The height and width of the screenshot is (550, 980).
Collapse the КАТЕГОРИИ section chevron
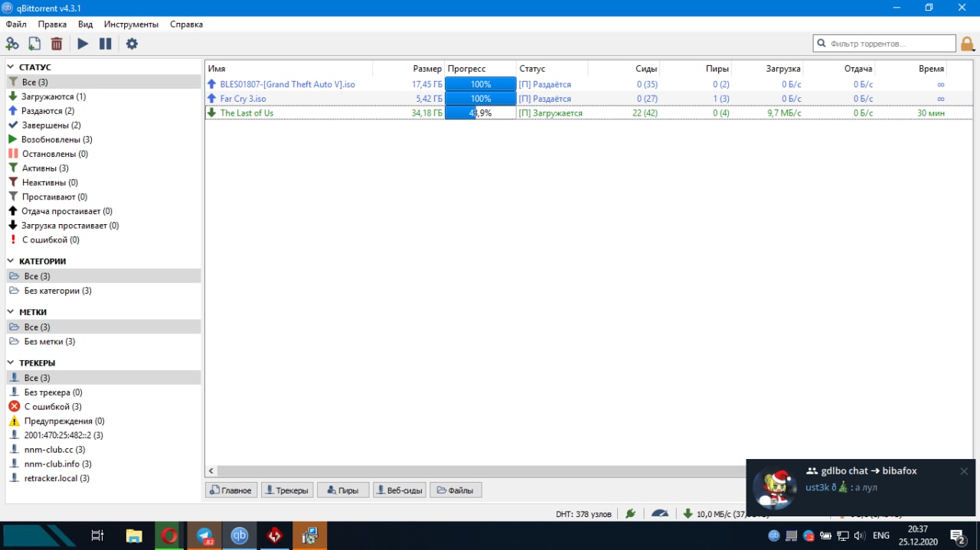(11, 262)
